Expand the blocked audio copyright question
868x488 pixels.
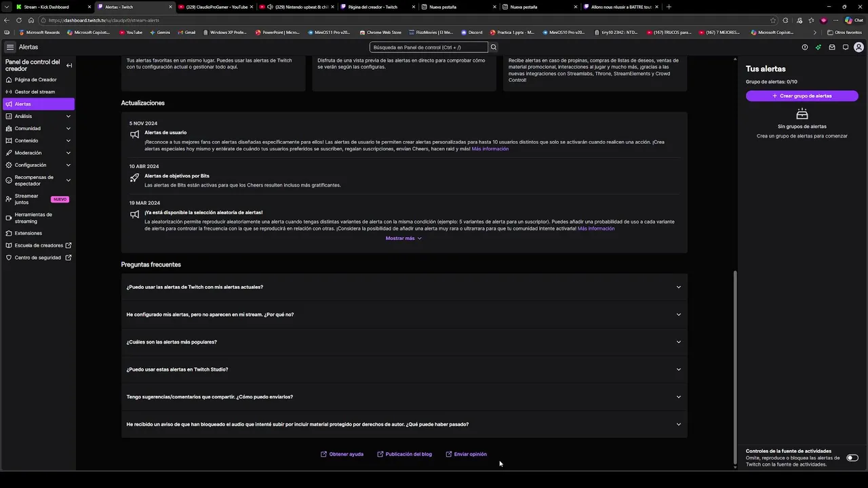[404, 424]
